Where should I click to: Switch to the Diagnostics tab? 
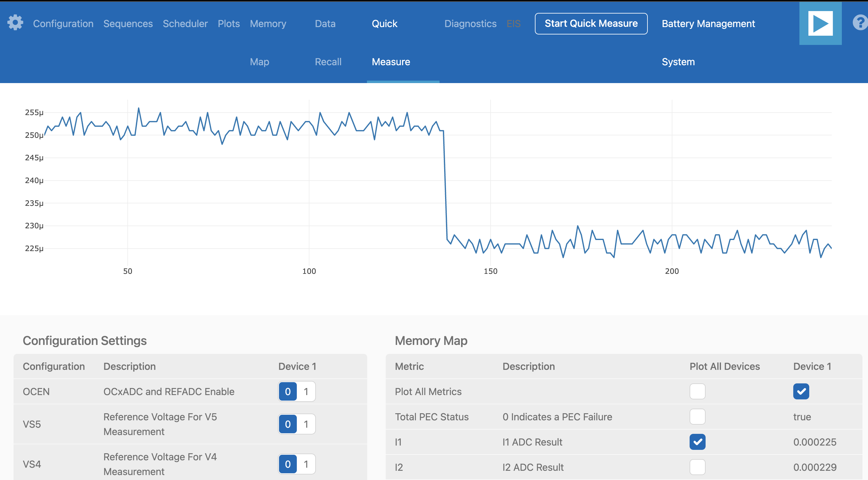470,24
